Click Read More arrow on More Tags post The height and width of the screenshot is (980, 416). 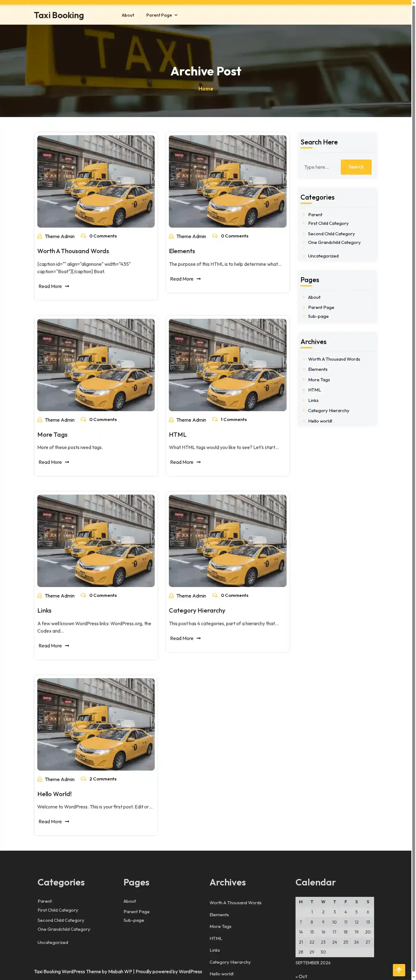pyautogui.click(x=67, y=462)
